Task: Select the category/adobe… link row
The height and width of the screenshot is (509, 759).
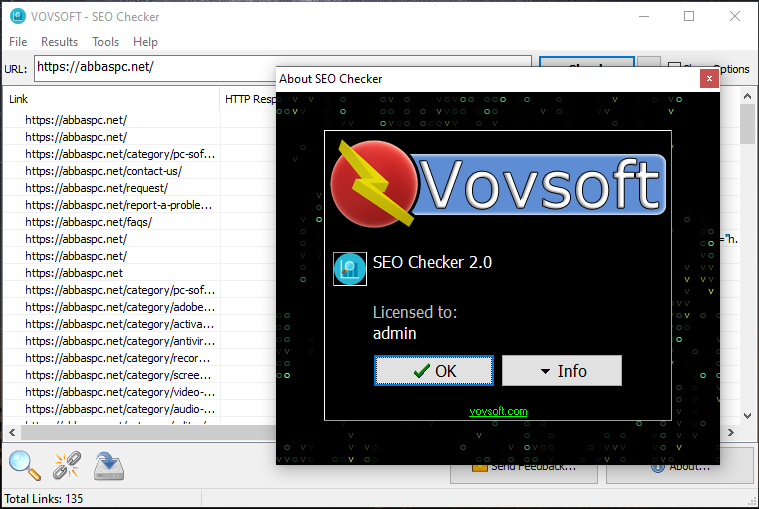Action: tap(120, 307)
